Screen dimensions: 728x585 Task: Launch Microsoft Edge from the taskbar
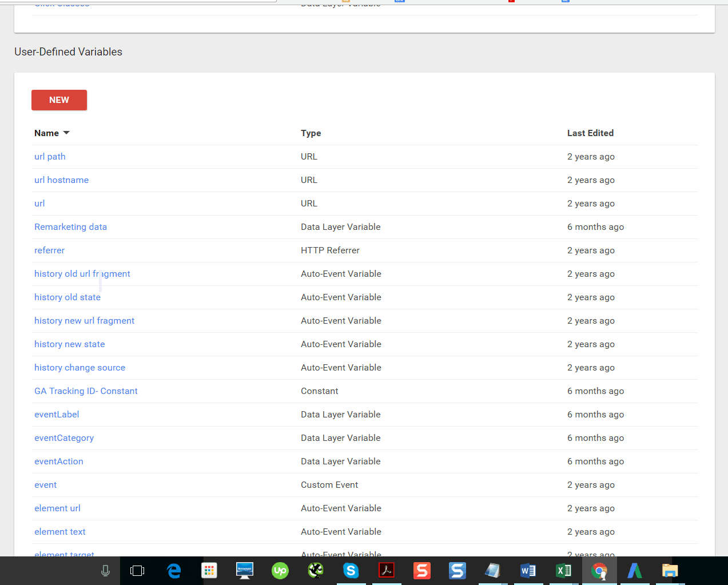174,571
